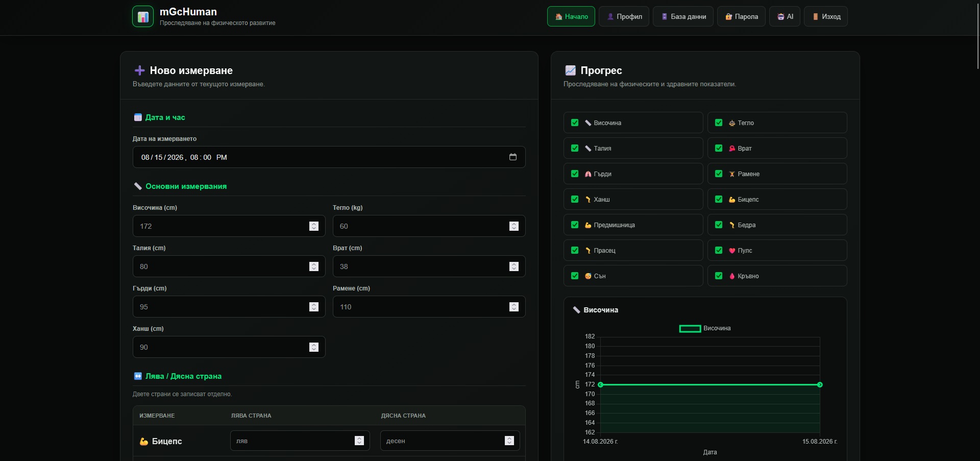This screenshot has height=461, width=980.
Task: Click the house icon in Начало button
Action: pyautogui.click(x=559, y=17)
